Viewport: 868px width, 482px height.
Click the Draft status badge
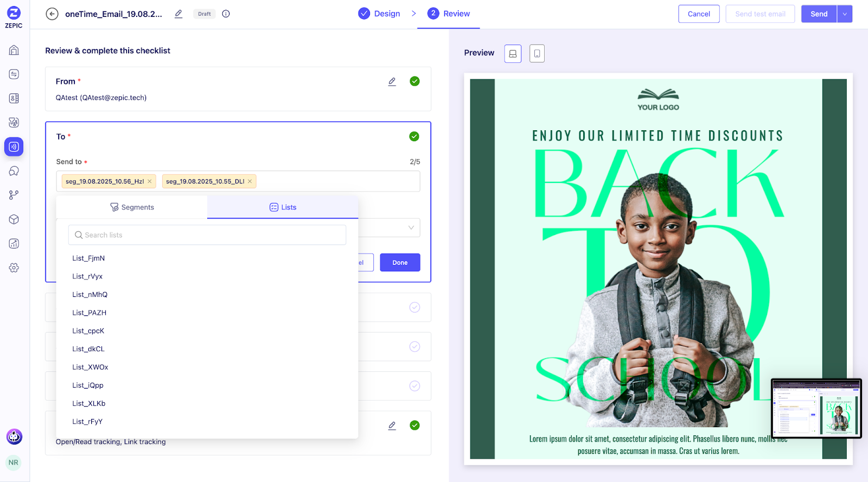click(205, 14)
